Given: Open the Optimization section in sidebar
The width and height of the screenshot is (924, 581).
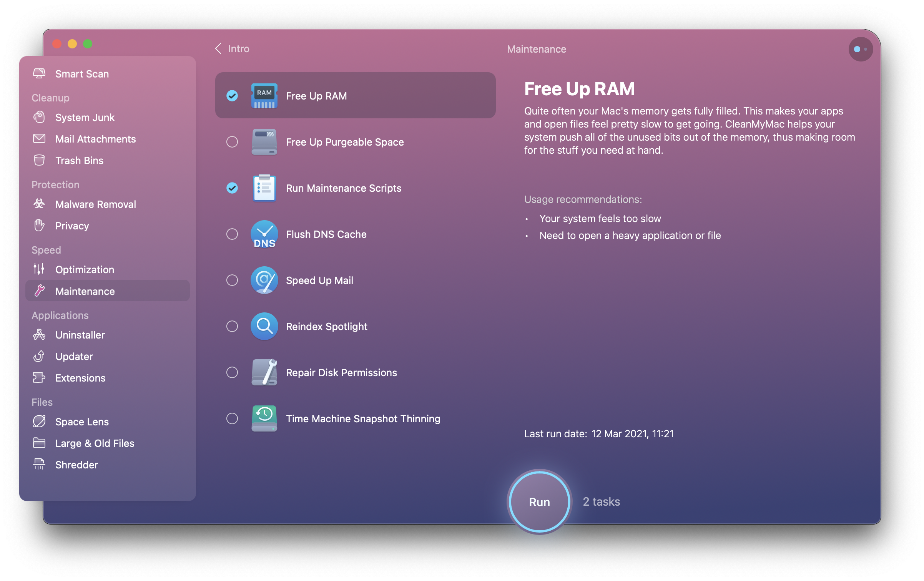Looking at the screenshot, I should pos(85,269).
